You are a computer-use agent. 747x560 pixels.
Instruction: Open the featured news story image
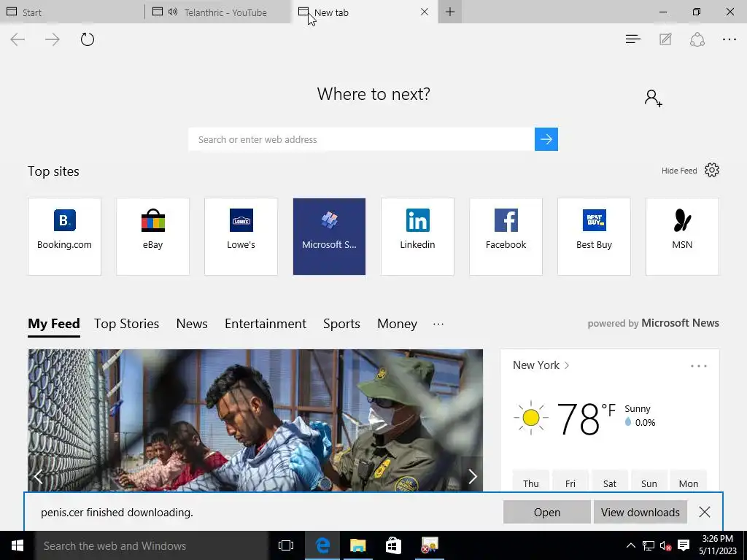tap(255, 421)
